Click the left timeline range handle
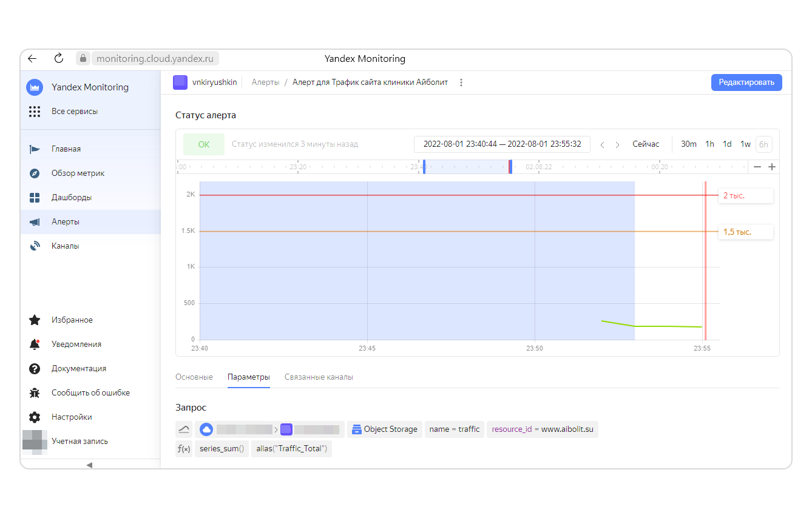This screenshot has width=812, height=518. coord(424,167)
